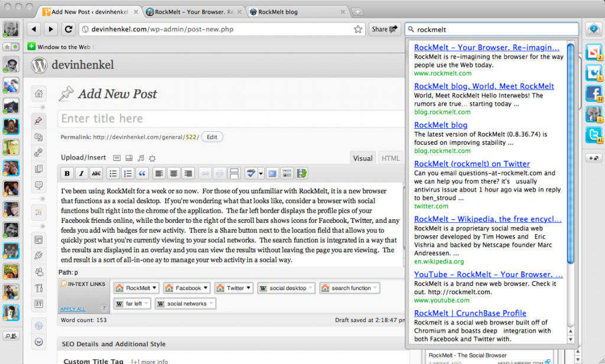This screenshot has height=364, width=605.
Task: Switch to the Visual editor tab
Action: 363,158
